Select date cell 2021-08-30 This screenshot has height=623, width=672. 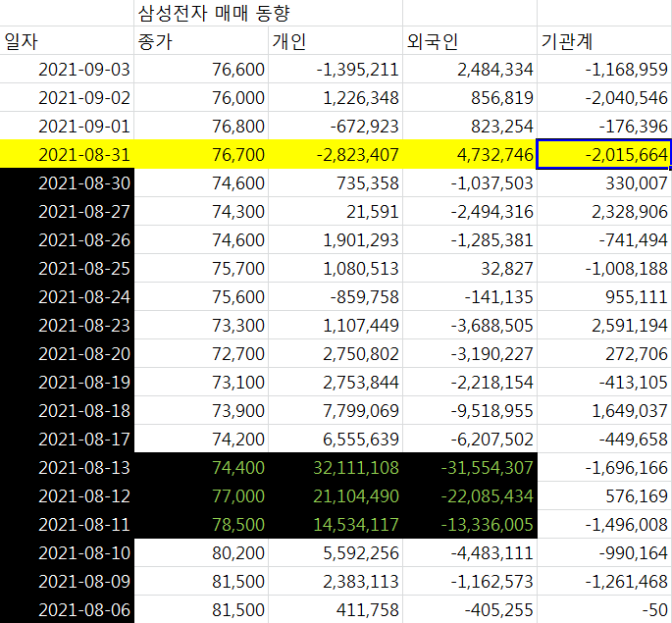click(67, 182)
